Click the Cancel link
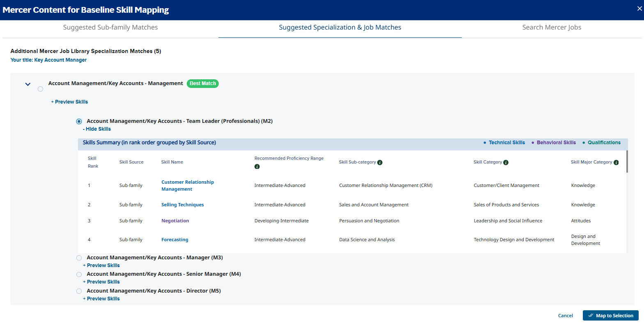This screenshot has width=644, height=323. click(565, 316)
